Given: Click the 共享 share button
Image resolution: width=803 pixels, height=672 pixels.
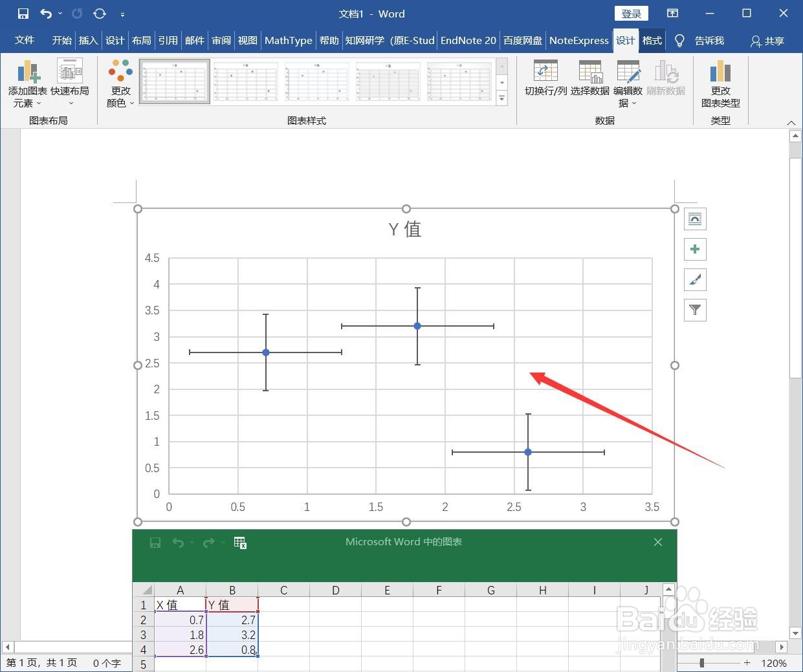Looking at the screenshot, I should click(x=767, y=41).
